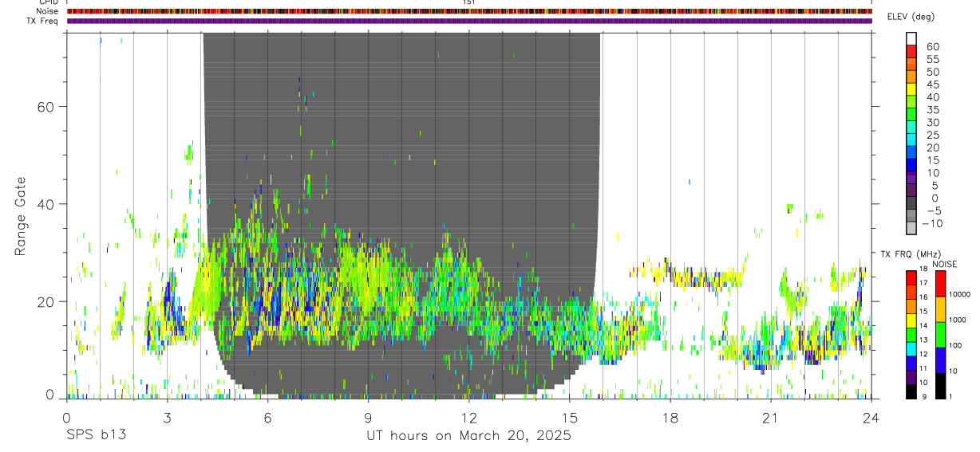Click the yellow ELEV segment between 45 and 40
Screen dimensions: 980x452
pyautogui.click(x=911, y=88)
